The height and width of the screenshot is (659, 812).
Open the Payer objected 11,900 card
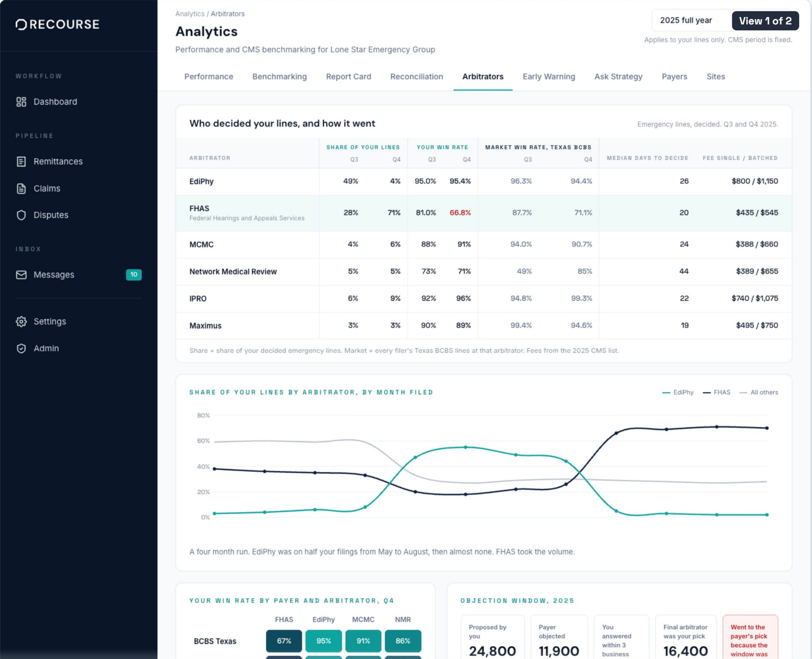(559, 637)
